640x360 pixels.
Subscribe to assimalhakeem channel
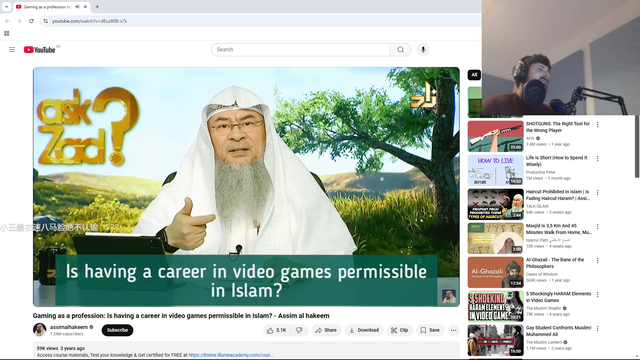pyautogui.click(x=117, y=330)
